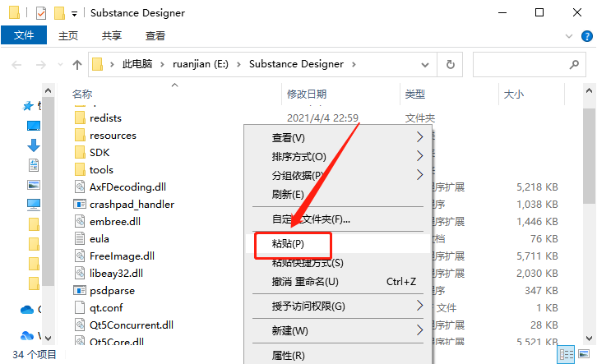The height and width of the screenshot is (364, 597).
Task: Select the libeay32.dll file icon
Action: tap(80, 273)
